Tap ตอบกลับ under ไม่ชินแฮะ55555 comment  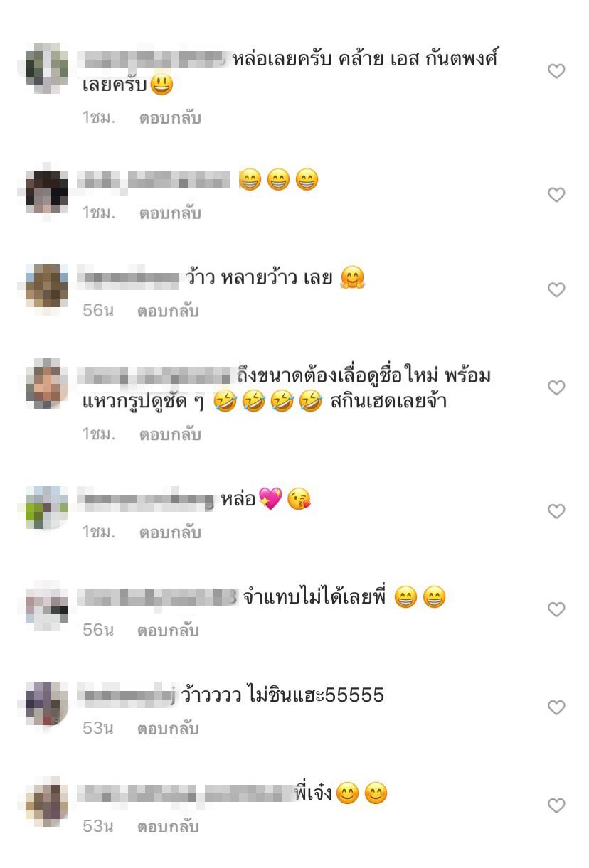click(168, 729)
